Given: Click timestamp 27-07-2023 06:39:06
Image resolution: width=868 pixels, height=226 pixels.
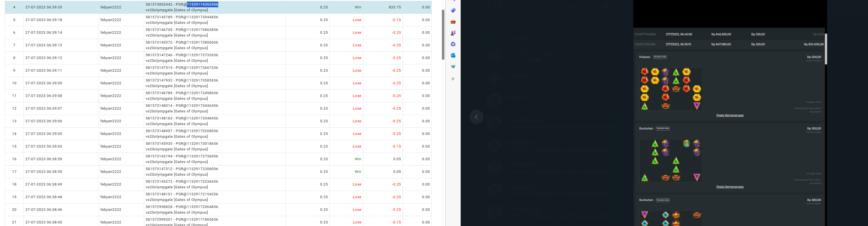Looking at the screenshot, I should 44,121.
